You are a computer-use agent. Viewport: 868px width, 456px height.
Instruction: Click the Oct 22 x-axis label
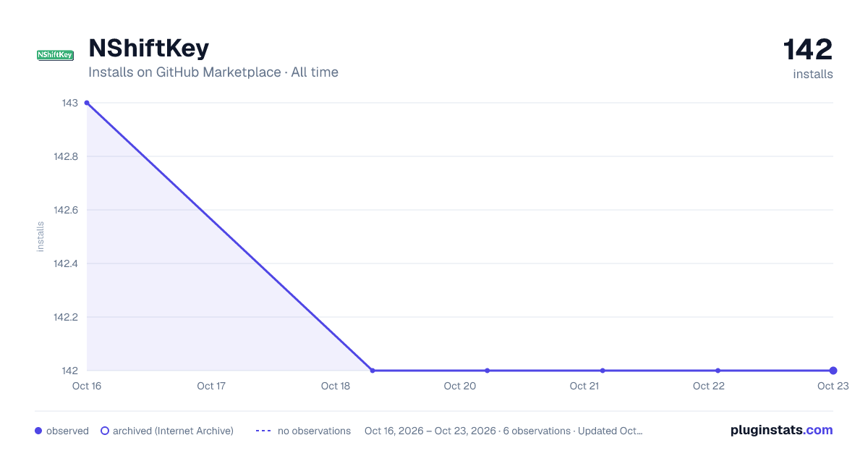(x=709, y=386)
